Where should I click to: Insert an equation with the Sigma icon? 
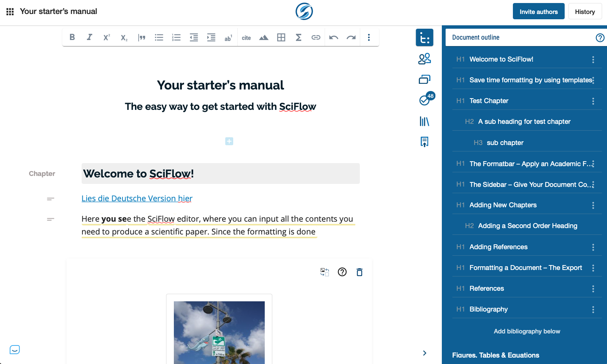pos(299,37)
